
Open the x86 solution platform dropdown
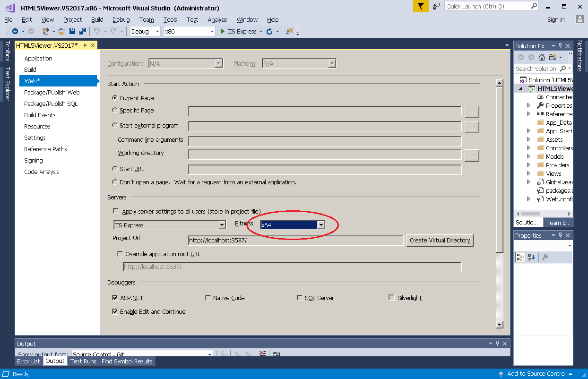click(212, 31)
